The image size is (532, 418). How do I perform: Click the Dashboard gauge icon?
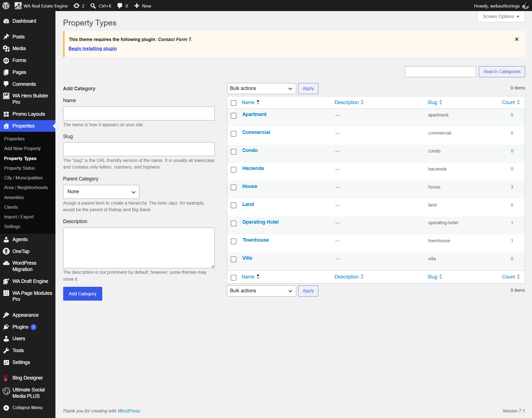click(6, 21)
